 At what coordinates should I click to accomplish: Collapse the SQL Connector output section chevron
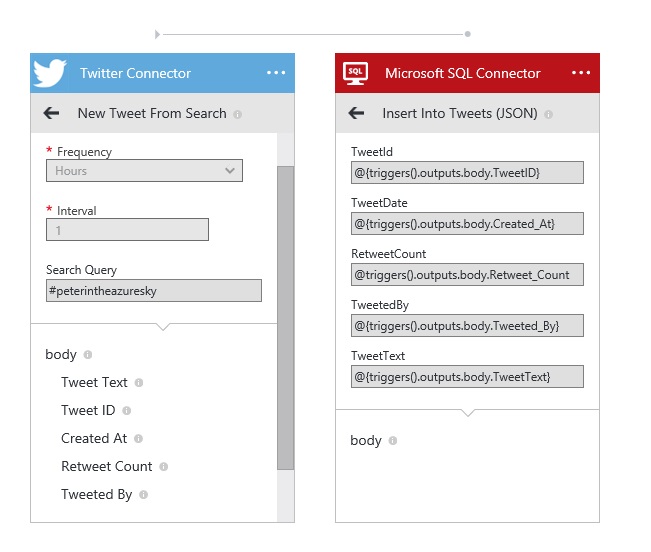pos(467,411)
